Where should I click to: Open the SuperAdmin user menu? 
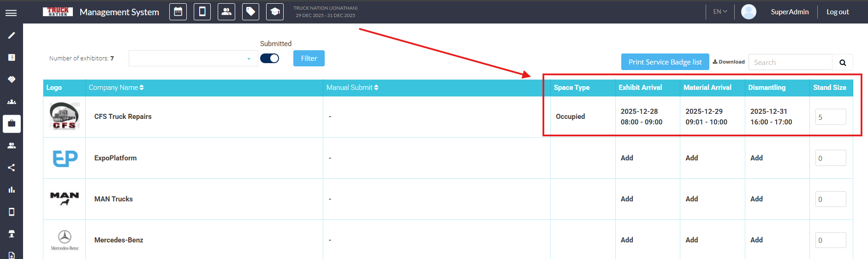pyautogui.click(x=789, y=12)
